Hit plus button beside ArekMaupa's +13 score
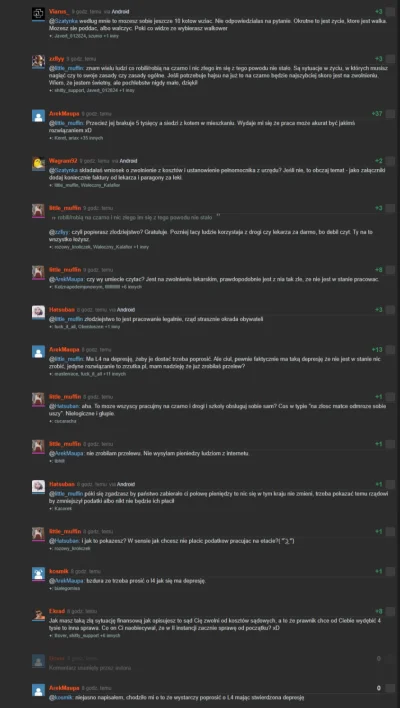 click(391, 350)
